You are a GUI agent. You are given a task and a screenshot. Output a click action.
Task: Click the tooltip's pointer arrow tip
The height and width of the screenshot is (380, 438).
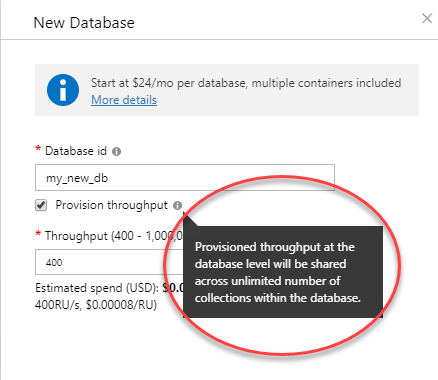coord(184,213)
